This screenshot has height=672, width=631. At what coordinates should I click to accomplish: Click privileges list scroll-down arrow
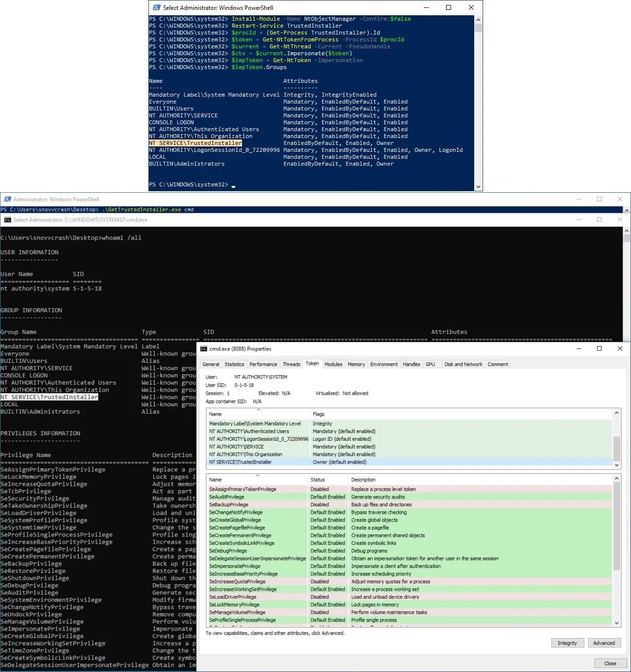point(617,623)
